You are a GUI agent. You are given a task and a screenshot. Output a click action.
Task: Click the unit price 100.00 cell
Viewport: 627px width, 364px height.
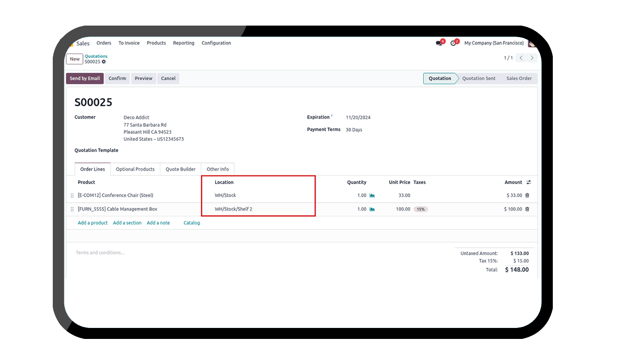tap(403, 209)
